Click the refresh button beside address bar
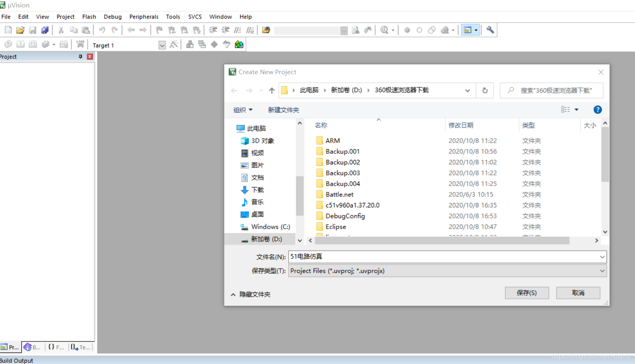The image size is (635, 364). [x=485, y=90]
